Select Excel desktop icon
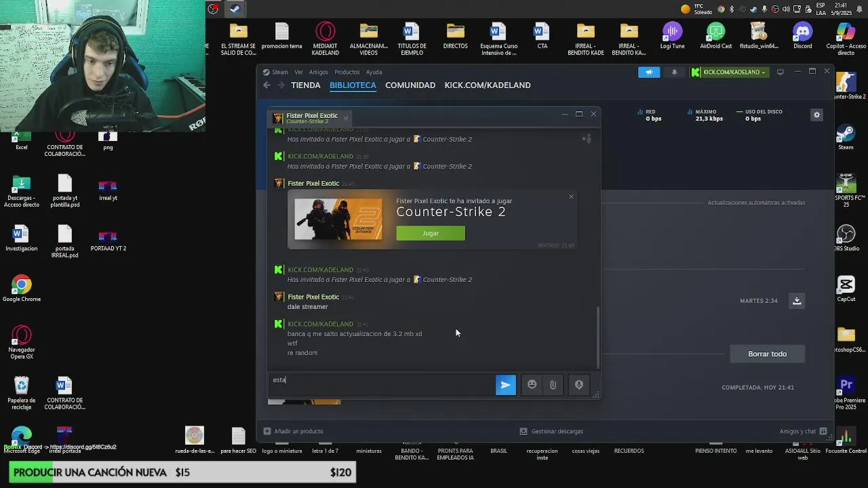 pyautogui.click(x=22, y=141)
